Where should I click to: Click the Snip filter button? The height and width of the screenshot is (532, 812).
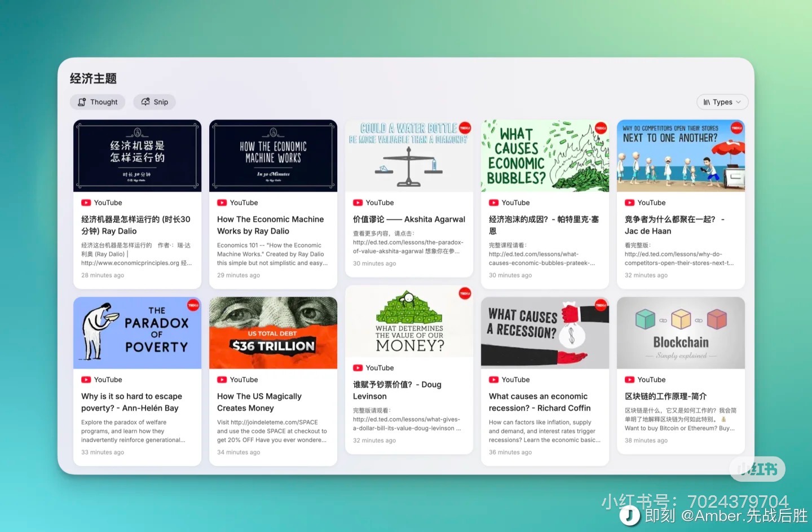(155, 102)
